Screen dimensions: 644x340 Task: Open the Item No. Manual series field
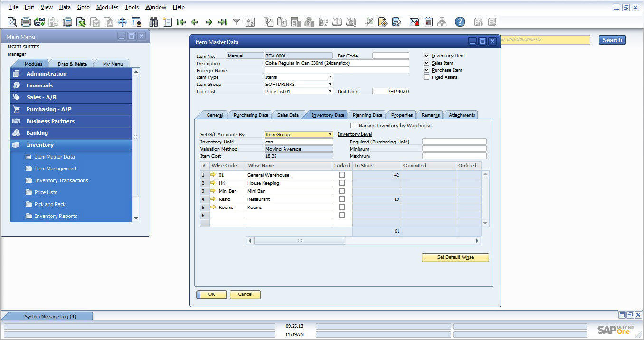pyautogui.click(x=245, y=56)
